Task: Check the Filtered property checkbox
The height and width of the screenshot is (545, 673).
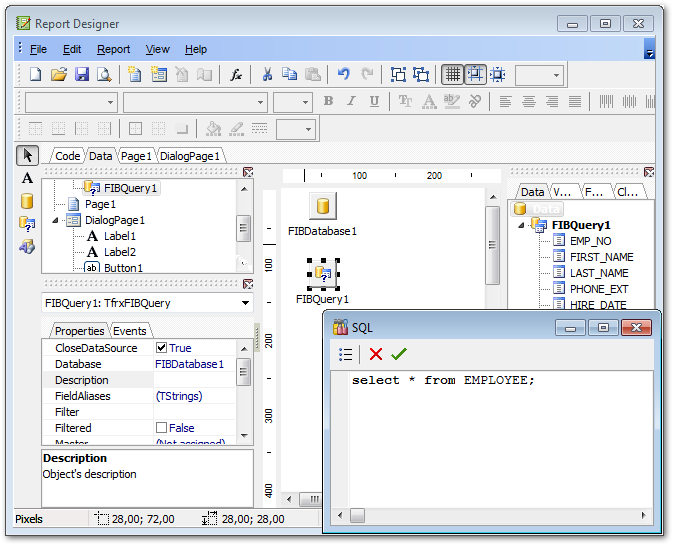Action: [161, 428]
